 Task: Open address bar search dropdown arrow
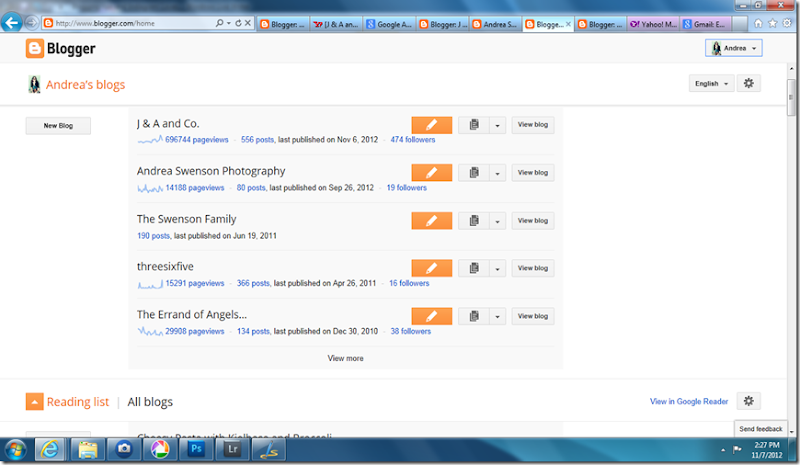229,23
